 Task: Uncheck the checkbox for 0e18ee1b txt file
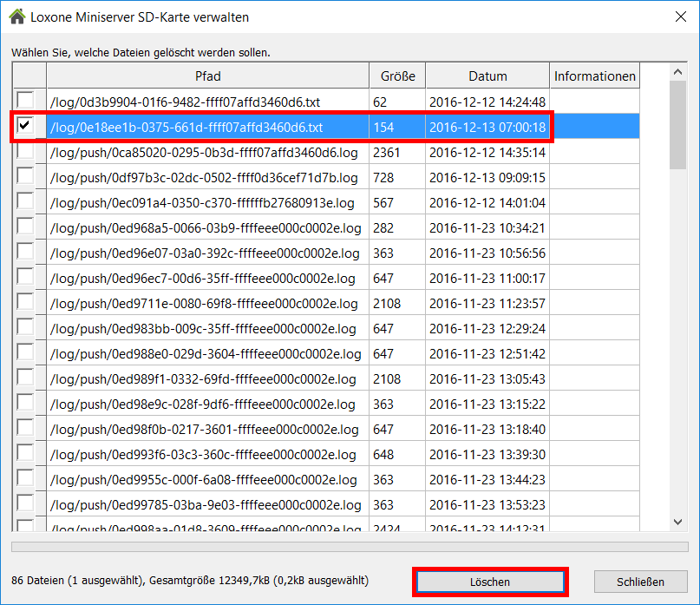tap(25, 127)
